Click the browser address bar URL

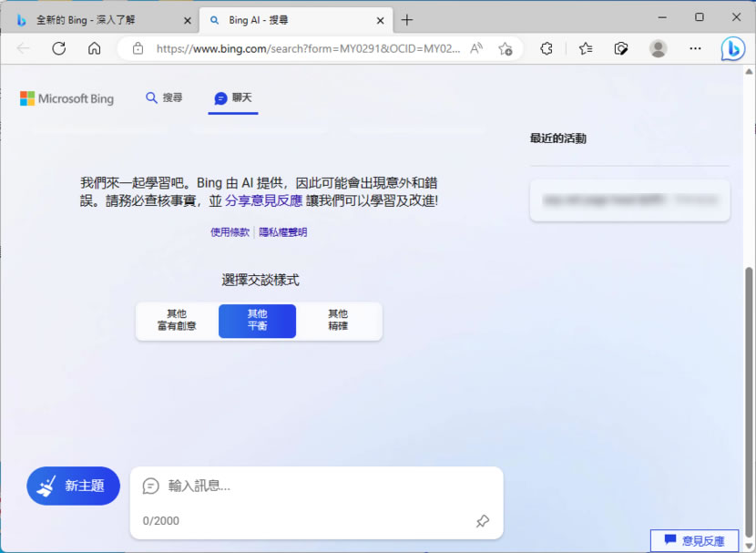[308, 48]
